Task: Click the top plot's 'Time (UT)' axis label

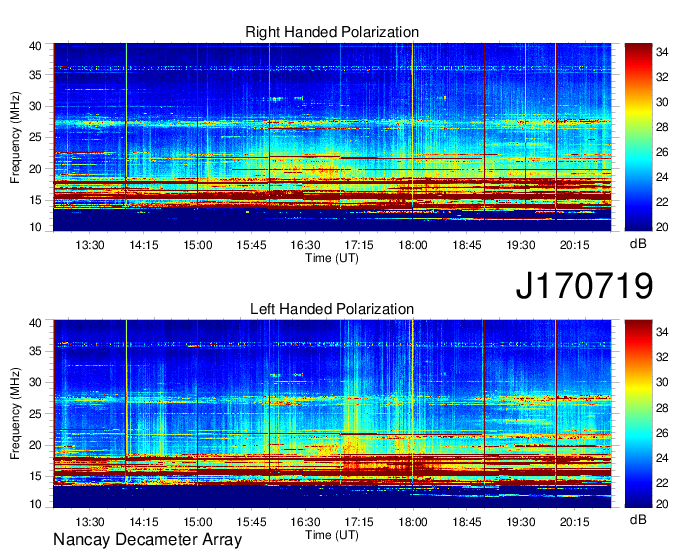Action: point(332,258)
